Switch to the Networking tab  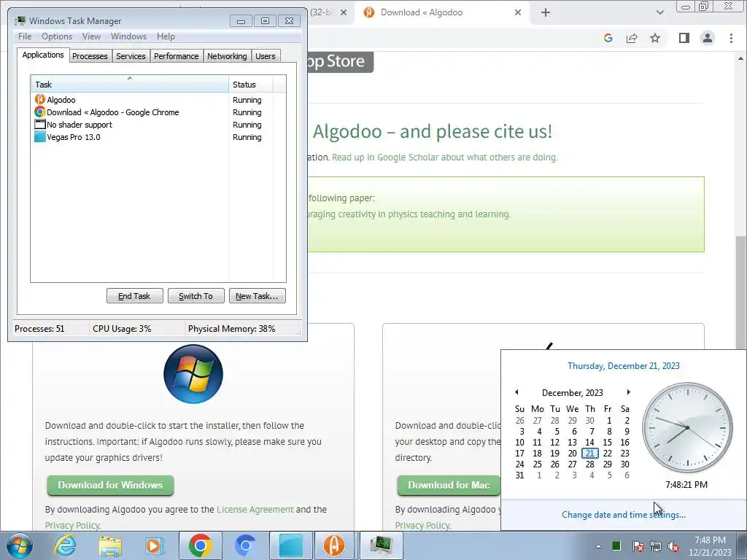point(227,56)
